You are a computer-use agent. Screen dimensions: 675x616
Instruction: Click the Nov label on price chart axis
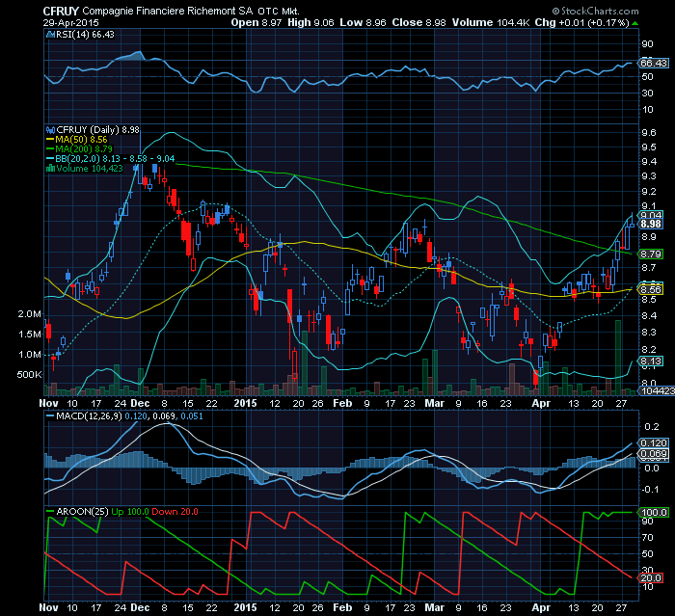click(48, 404)
